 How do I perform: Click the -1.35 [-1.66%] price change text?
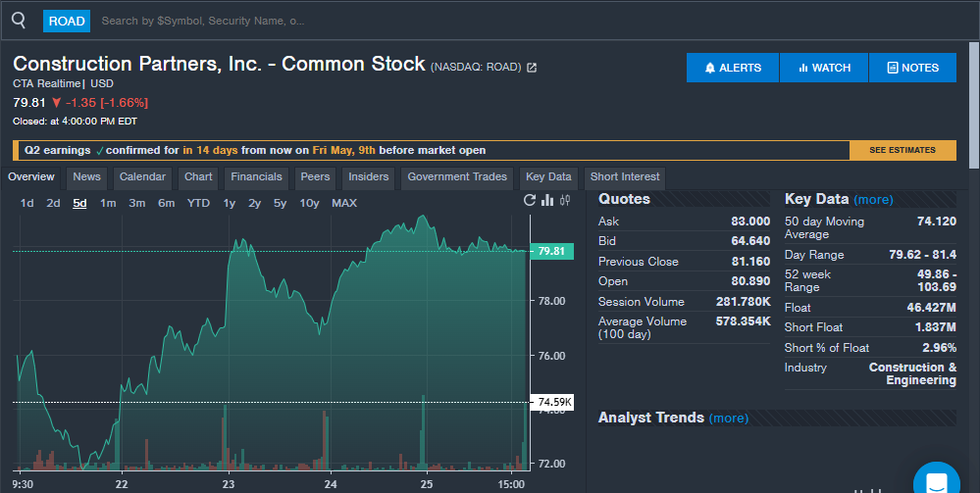(106, 103)
